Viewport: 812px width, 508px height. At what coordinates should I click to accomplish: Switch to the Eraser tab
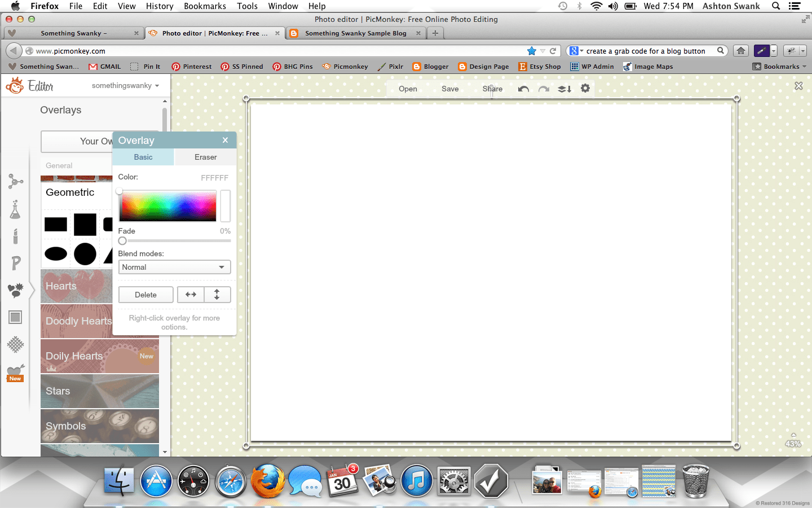pyautogui.click(x=205, y=157)
